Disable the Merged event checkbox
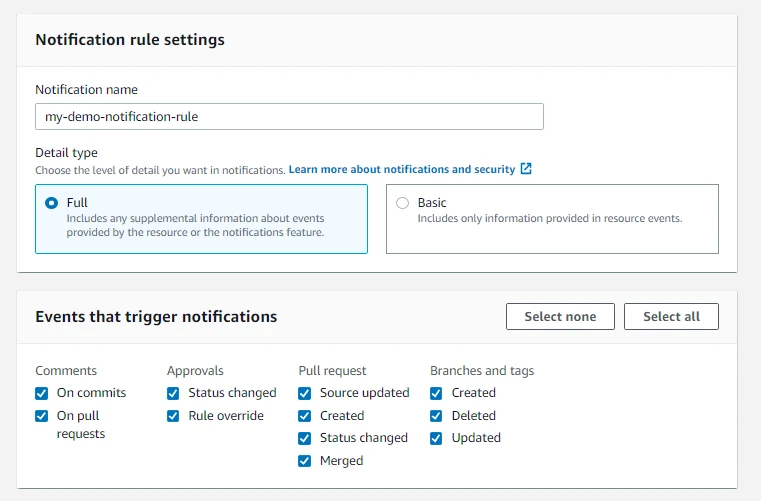The width and height of the screenshot is (761, 501). tap(305, 461)
